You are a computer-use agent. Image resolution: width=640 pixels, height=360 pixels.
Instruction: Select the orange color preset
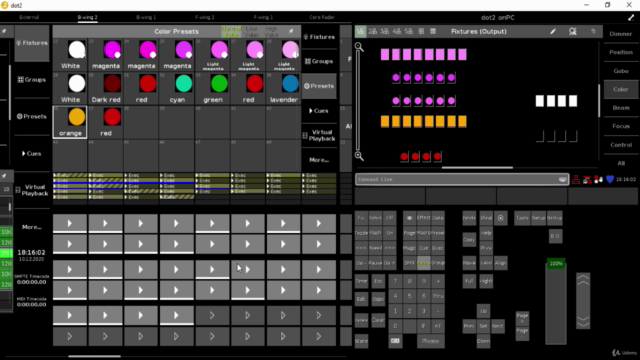click(x=70, y=122)
